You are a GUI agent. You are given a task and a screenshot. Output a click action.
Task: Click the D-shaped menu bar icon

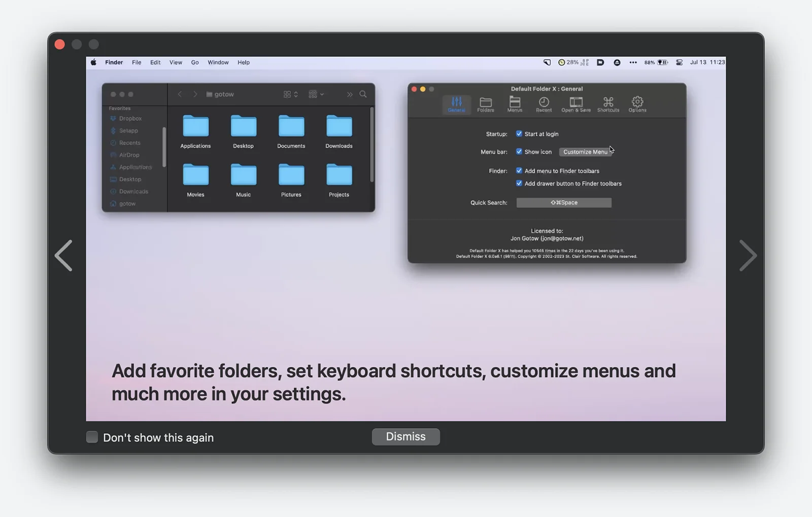coord(600,62)
